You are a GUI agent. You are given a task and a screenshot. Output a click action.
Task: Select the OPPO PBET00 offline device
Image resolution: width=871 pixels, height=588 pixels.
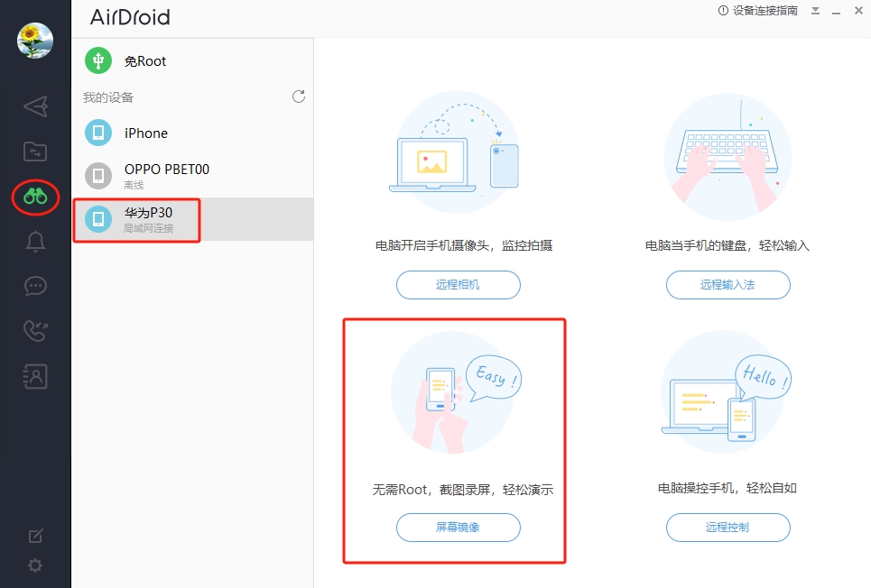coord(192,176)
